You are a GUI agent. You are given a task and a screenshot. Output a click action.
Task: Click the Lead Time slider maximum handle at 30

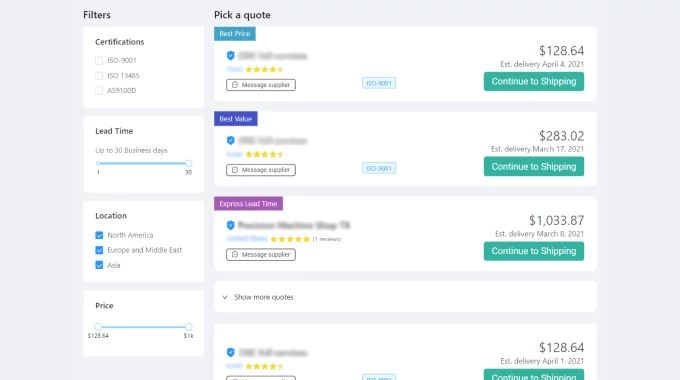coord(189,164)
